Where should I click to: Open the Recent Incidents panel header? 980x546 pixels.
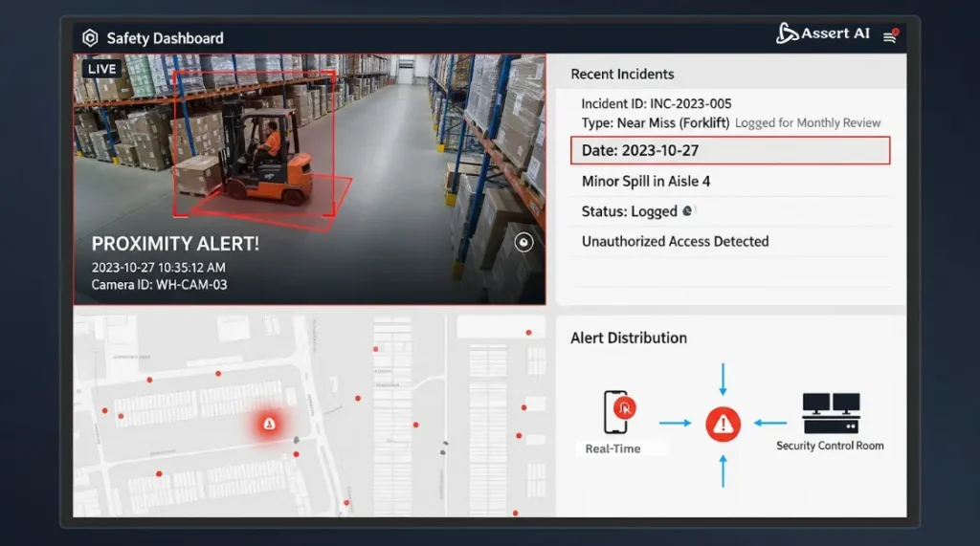pyautogui.click(x=622, y=75)
